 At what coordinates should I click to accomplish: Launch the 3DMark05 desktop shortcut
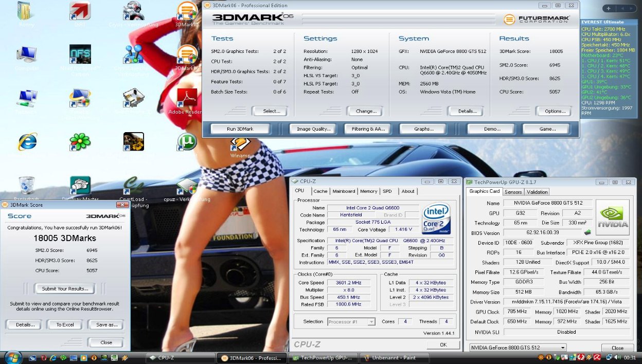187,12
